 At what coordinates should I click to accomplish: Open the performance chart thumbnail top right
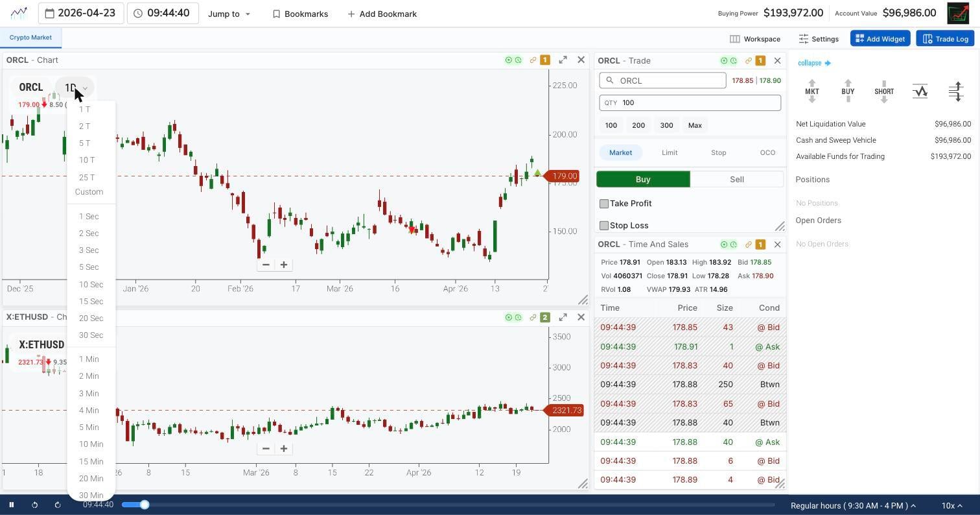click(958, 13)
